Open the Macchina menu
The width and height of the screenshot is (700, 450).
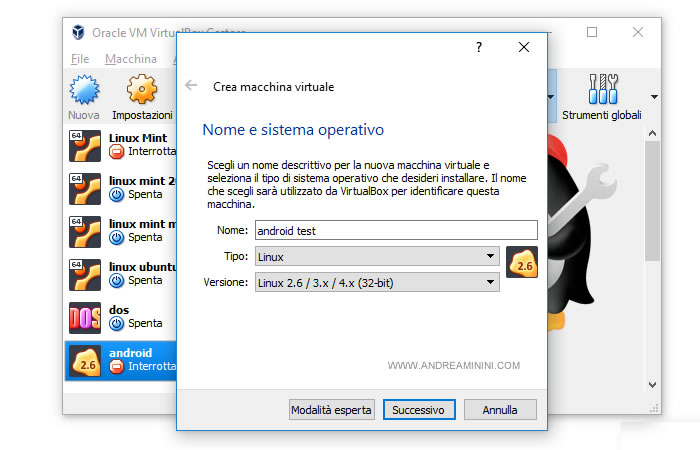[x=131, y=59]
